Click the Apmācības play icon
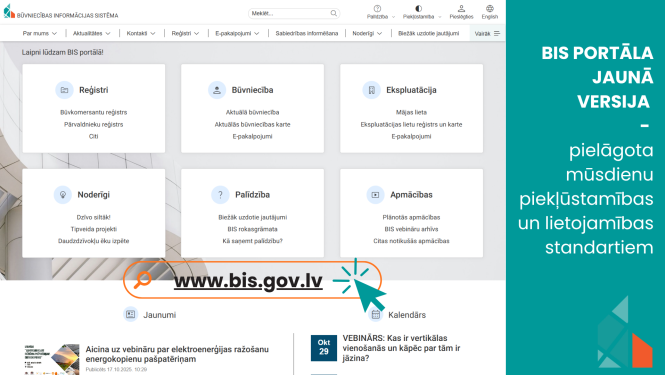 click(375, 195)
